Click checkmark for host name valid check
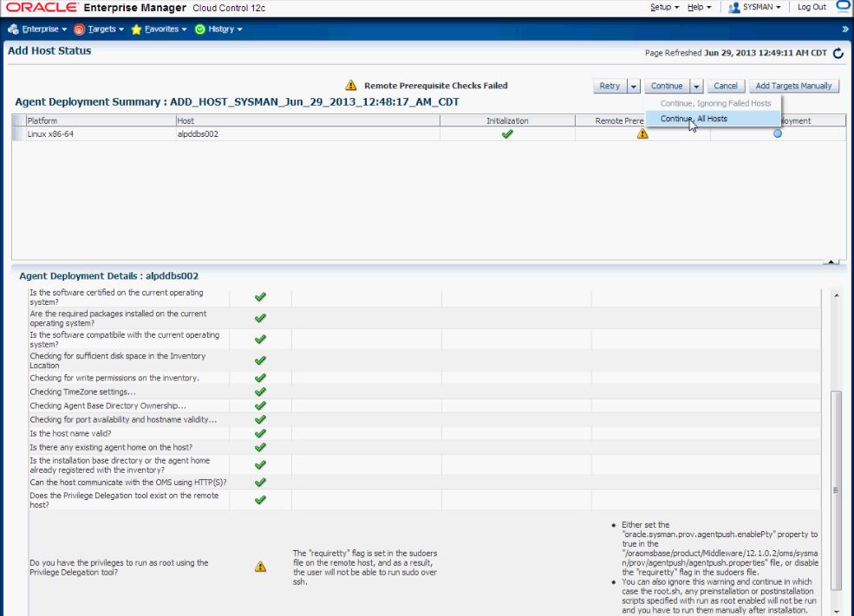This screenshot has height=616, width=854. coord(260,434)
